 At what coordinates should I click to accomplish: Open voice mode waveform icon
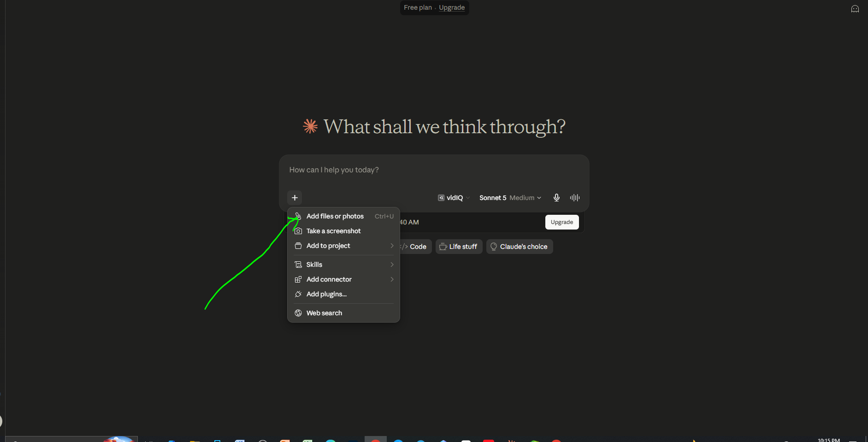[575, 198]
